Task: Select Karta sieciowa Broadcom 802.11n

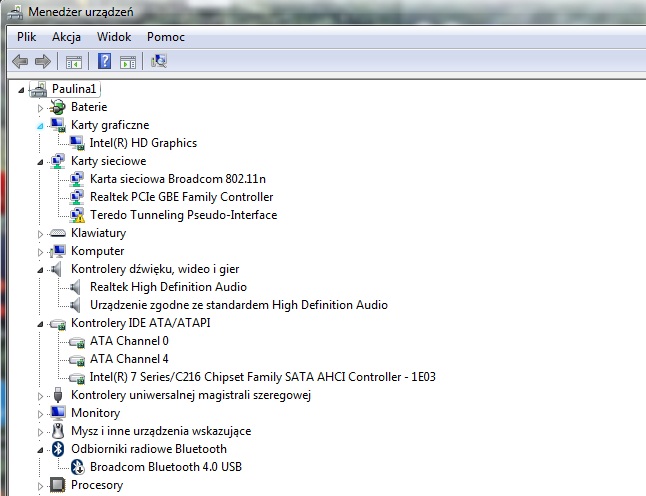Action: [x=178, y=179]
